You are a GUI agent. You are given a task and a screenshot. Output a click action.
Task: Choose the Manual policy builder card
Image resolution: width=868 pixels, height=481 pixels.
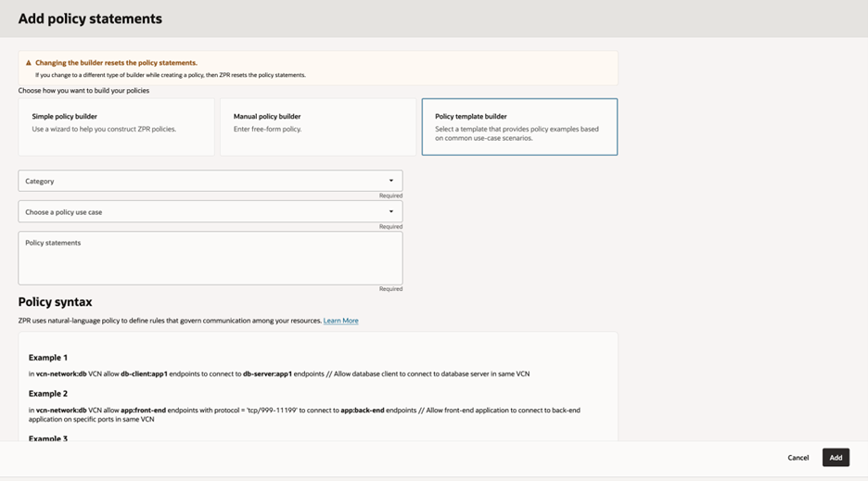tap(317, 126)
